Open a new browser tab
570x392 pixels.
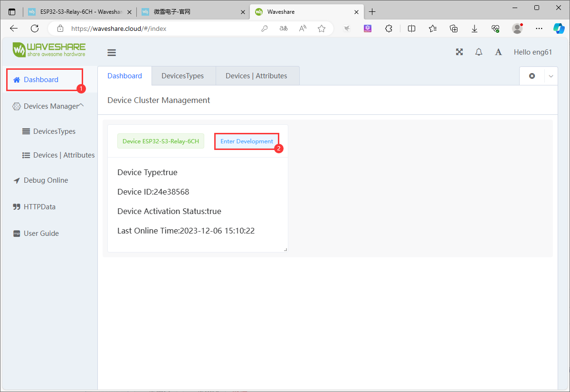(x=372, y=12)
